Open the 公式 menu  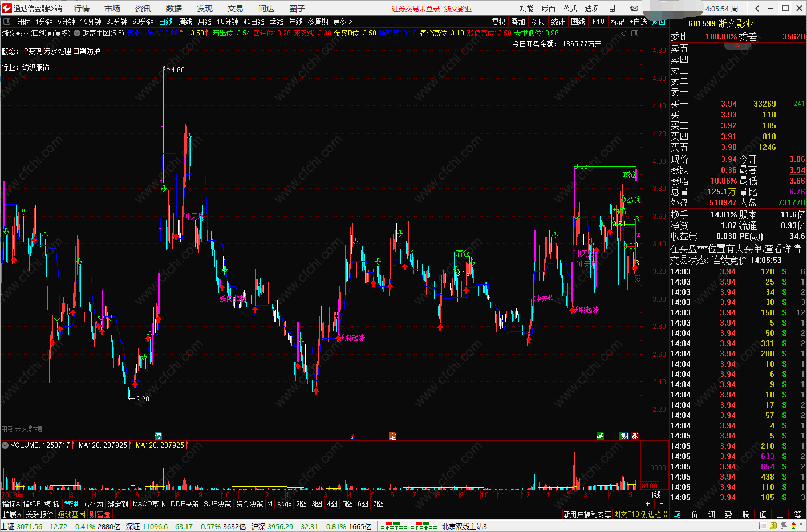570,9
